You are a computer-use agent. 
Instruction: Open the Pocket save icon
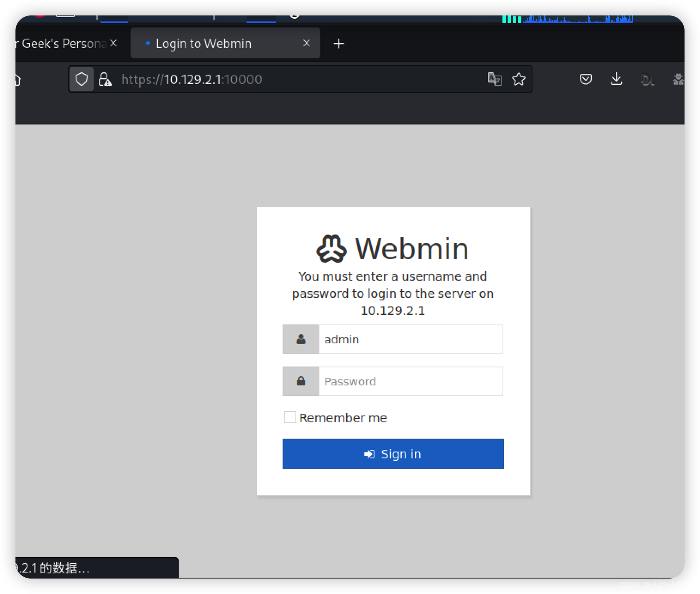pyautogui.click(x=586, y=79)
